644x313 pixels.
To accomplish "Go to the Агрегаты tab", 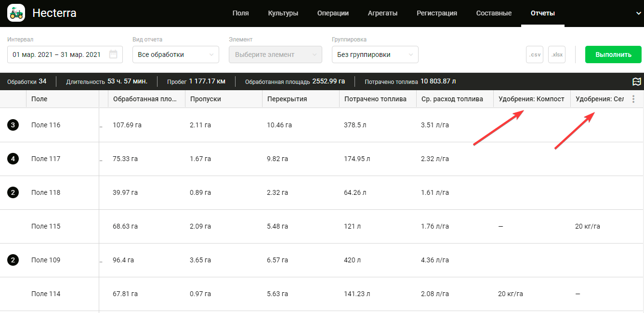I will (x=382, y=14).
